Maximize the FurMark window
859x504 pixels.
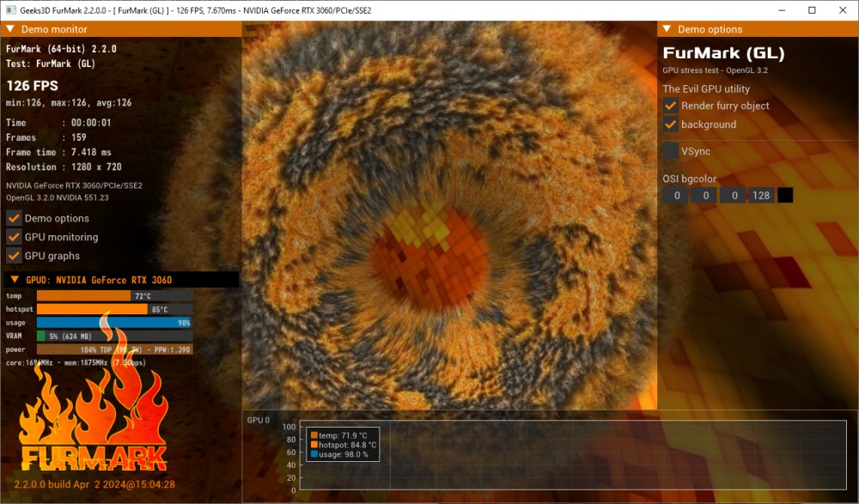pyautogui.click(x=812, y=9)
